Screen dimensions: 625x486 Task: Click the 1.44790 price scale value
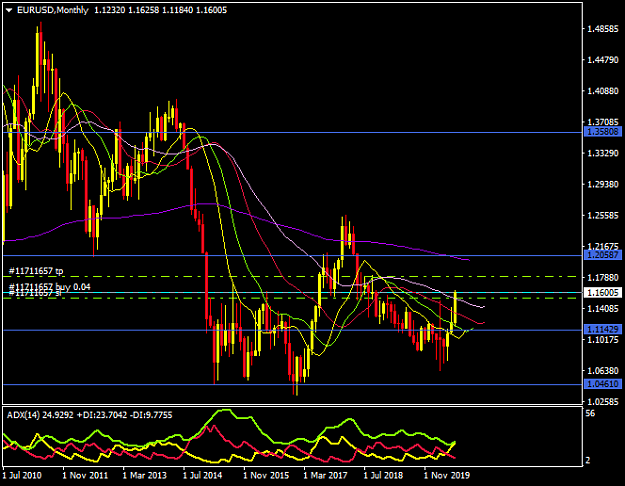603,60
